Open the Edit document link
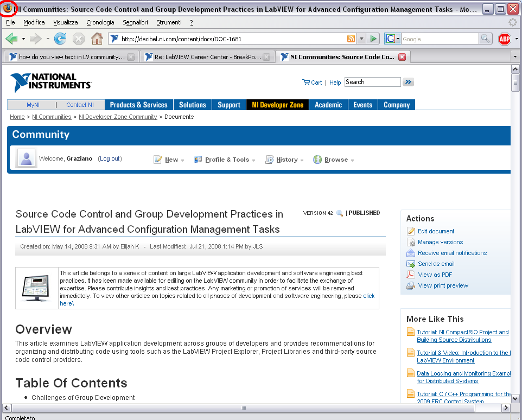The image size is (522, 420). (436, 231)
